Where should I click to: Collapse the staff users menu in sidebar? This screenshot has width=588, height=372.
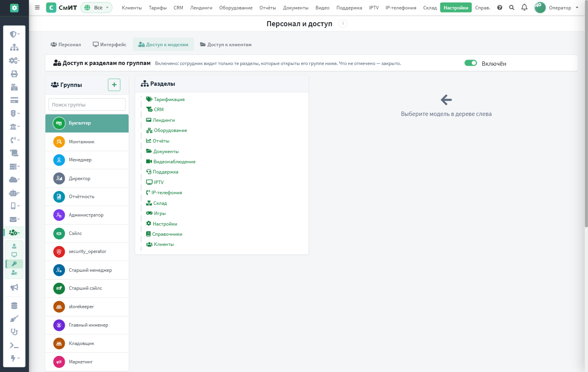[14, 233]
